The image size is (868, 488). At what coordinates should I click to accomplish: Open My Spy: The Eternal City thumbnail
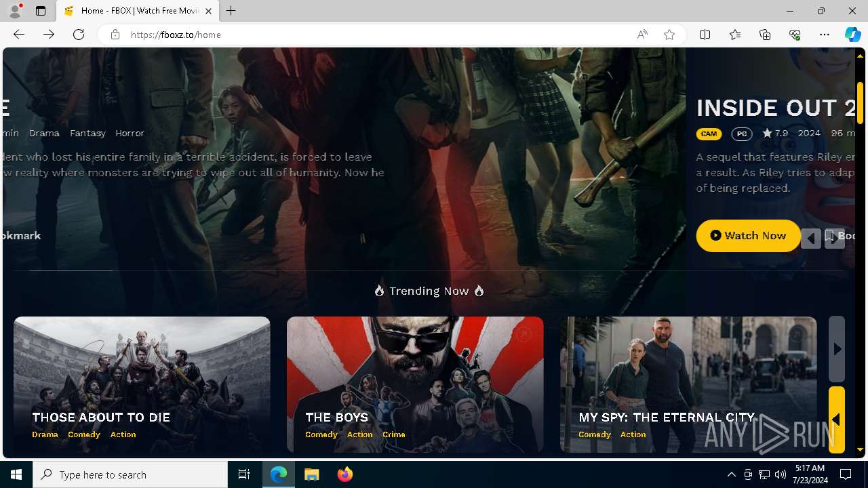point(688,384)
